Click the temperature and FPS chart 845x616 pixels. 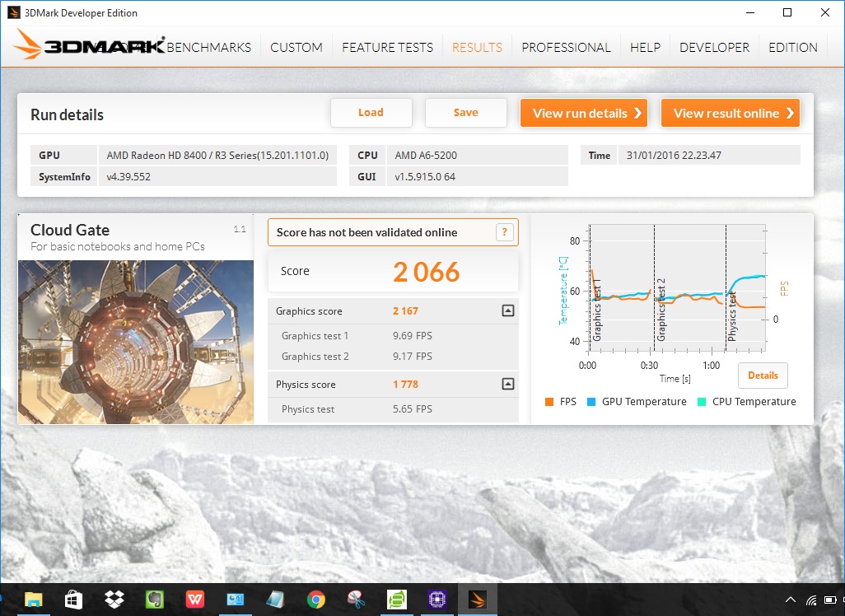coord(678,288)
